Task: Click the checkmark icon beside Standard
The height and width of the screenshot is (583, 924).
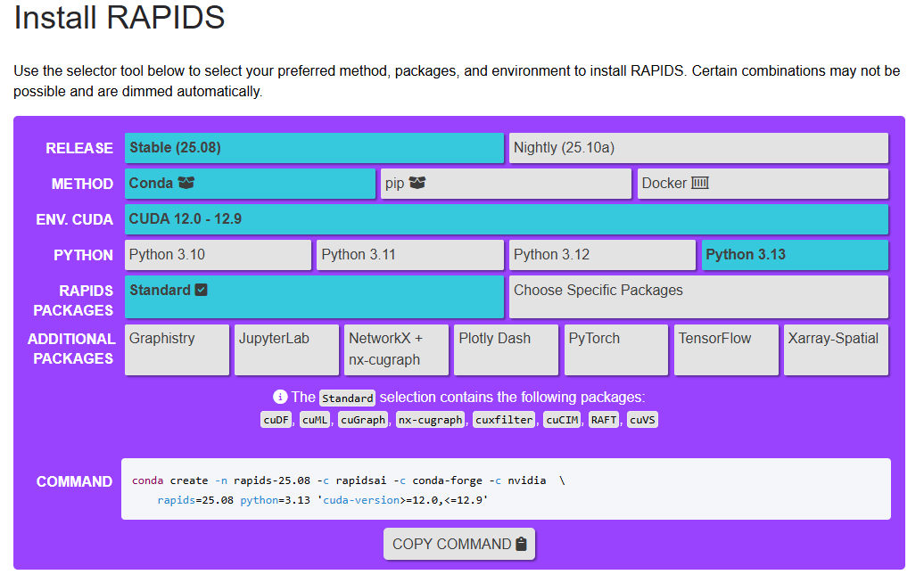Action: pos(201,290)
